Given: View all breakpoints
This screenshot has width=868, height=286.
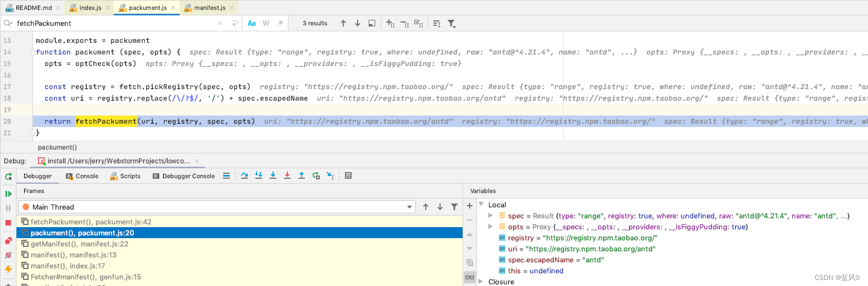Looking at the screenshot, I should click(x=8, y=241).
